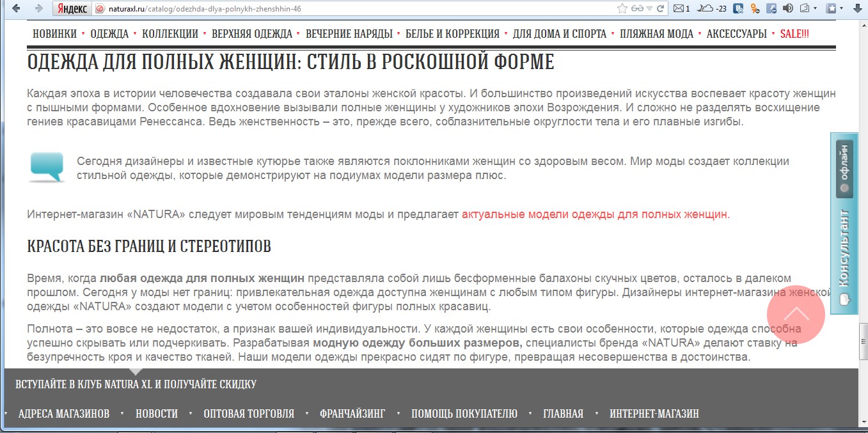Open the ОДЕЖДА menu item
Viewport: 868px width, 433px height.
109,34
